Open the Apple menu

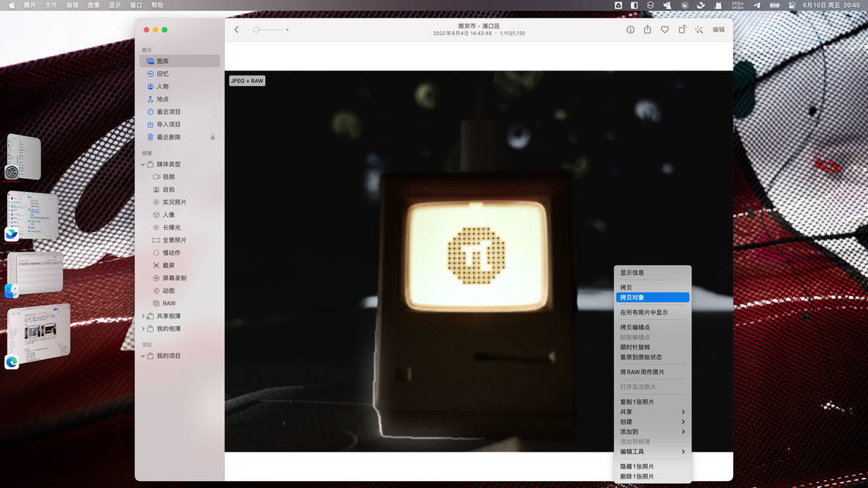point(12,5)
